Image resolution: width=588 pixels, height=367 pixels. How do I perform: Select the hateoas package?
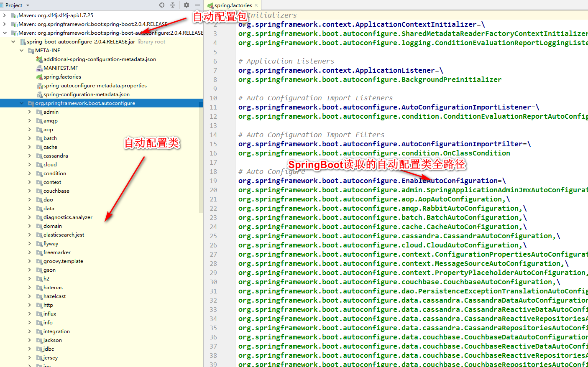[53, 287]
